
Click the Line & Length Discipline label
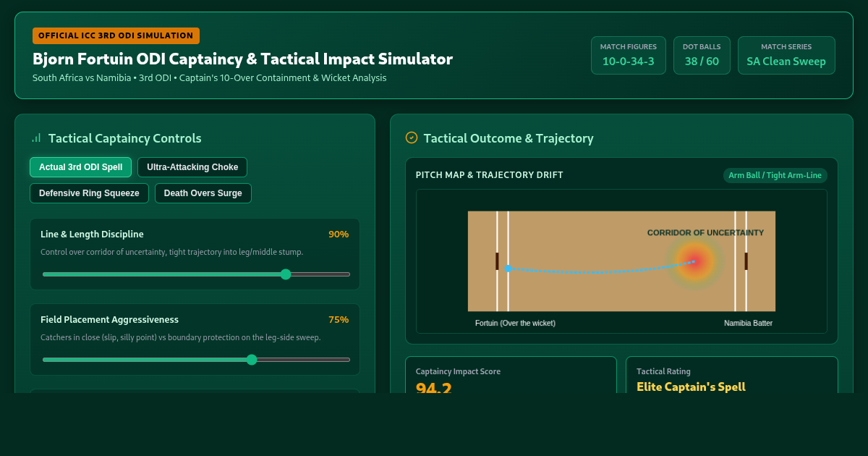92,234
